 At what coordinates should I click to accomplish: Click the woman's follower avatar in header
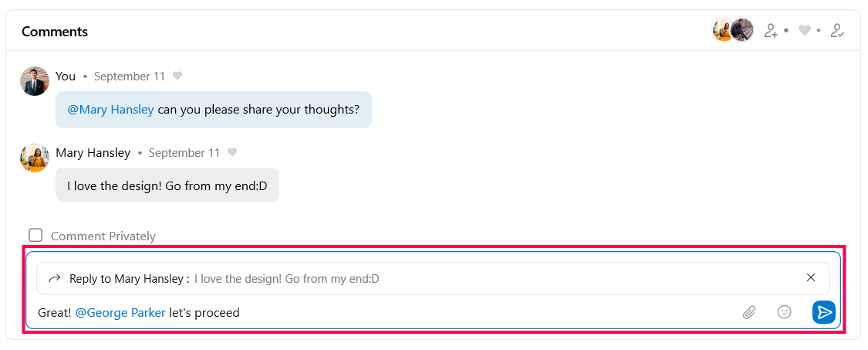[721, 30]
